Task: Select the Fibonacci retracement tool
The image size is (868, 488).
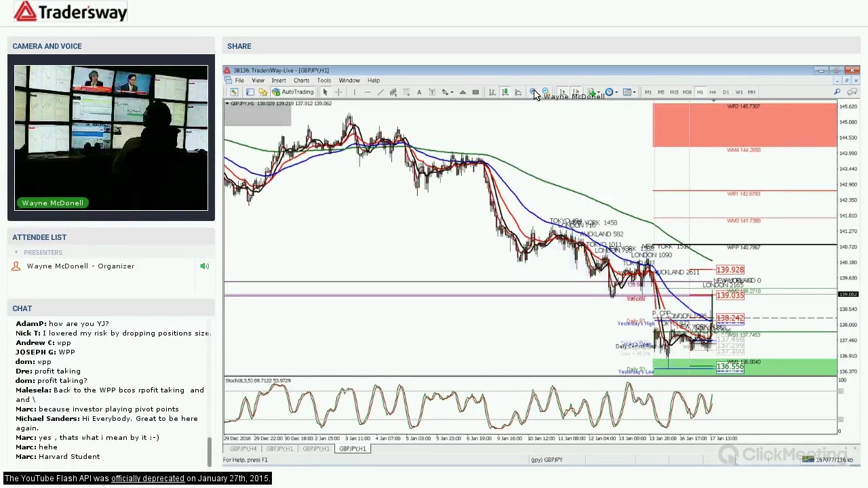Action: point(406,92)
